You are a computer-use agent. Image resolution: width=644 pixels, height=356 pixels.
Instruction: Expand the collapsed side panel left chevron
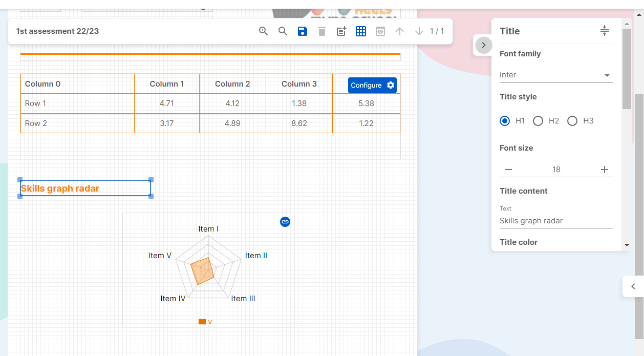click(x=633, y=286)
